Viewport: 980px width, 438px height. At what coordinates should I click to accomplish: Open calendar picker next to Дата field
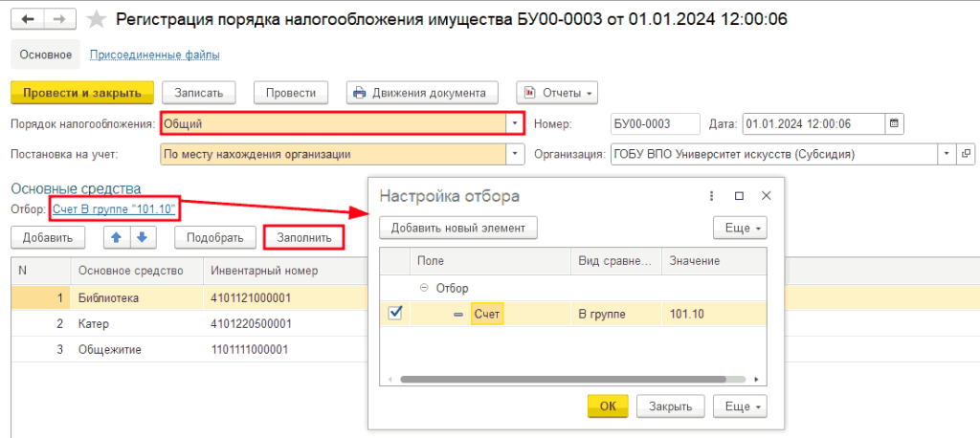click(894, 123)
